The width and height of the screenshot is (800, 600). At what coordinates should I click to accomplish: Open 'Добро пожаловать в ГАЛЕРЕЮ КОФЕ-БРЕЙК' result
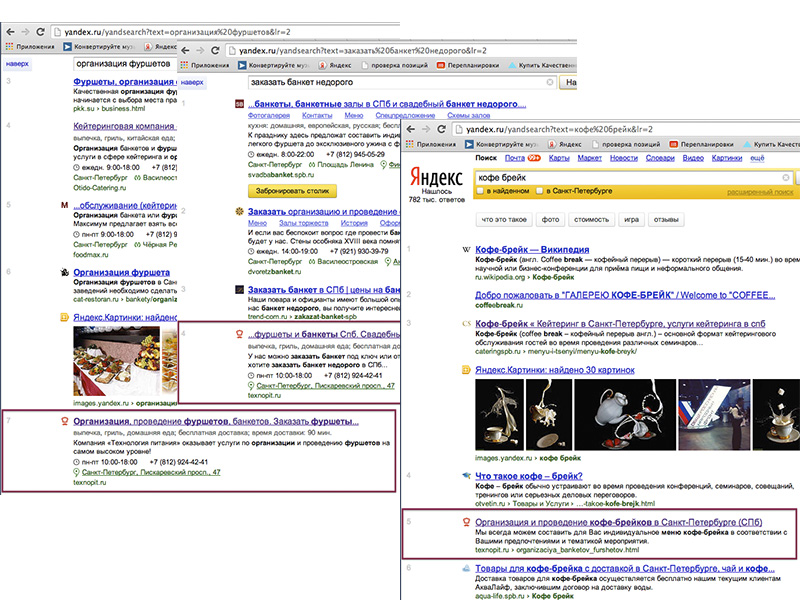click(x=625, y=295)
